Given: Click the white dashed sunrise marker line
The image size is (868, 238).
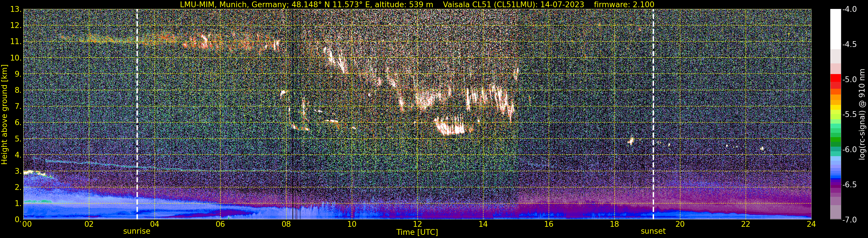Looking at the screenshot, I should click(x=137, y=114).
